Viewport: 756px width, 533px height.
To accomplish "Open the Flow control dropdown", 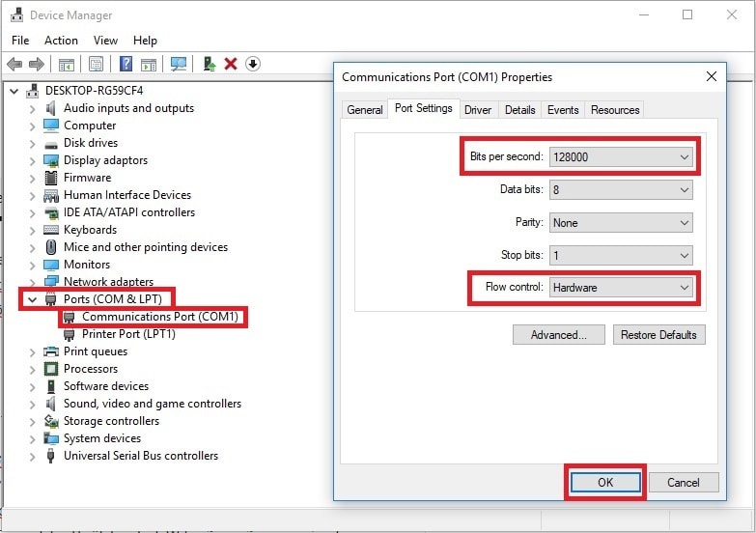I will point(621,288).
